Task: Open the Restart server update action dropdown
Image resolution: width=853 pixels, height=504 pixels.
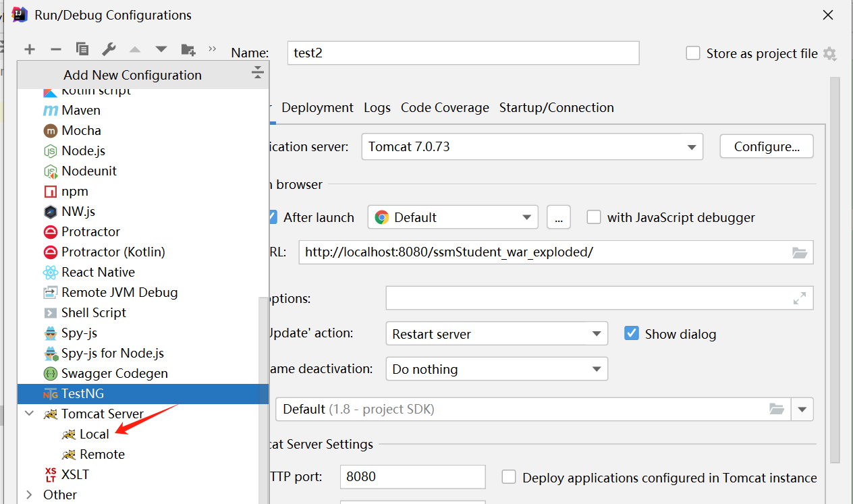Action: pyautogui.click(x=496, y=333)
